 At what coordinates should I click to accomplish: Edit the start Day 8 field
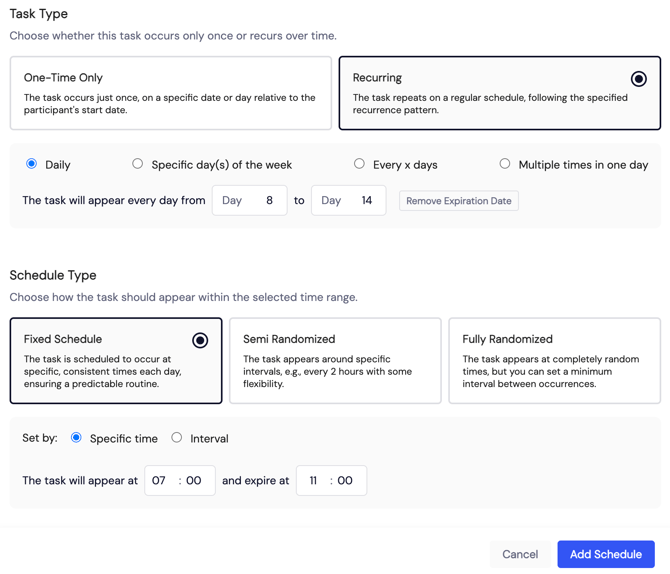(250, 200)
